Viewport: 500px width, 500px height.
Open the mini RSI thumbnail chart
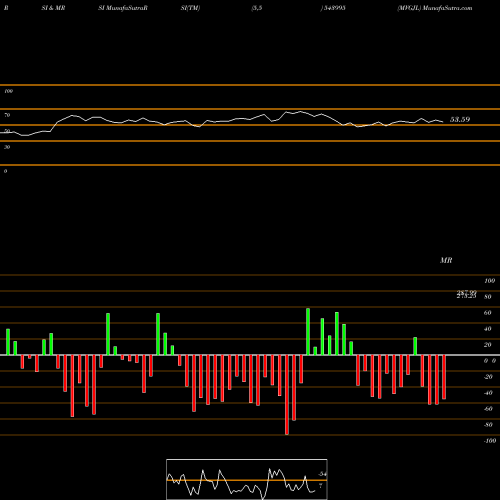(x=247, y=479)
